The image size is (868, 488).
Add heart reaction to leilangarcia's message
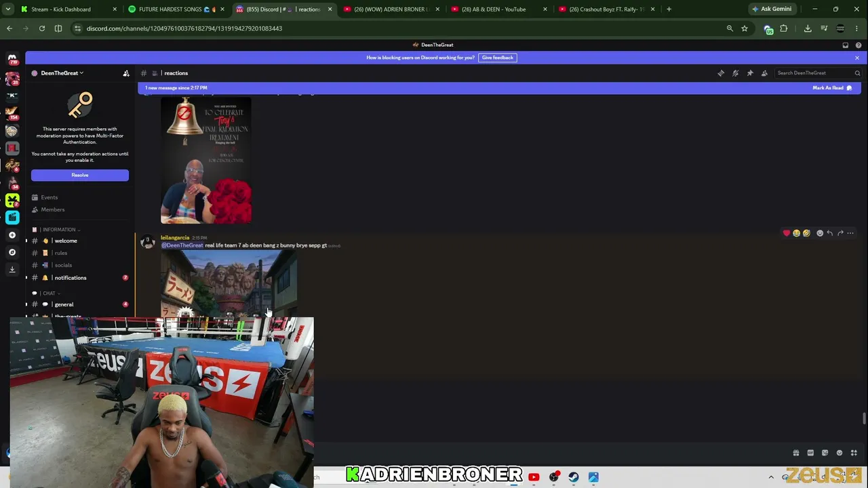787,233
